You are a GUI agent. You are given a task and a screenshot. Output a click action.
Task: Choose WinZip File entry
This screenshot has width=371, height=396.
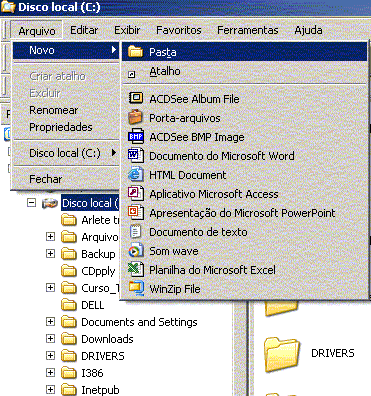pyautogui.click(x=244, y=289)
